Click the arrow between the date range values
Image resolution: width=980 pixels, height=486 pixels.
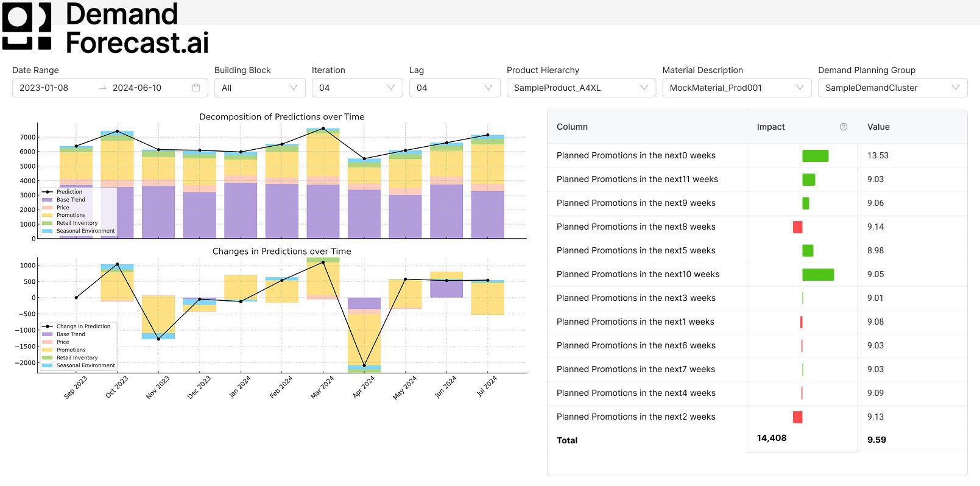(103, 88)
